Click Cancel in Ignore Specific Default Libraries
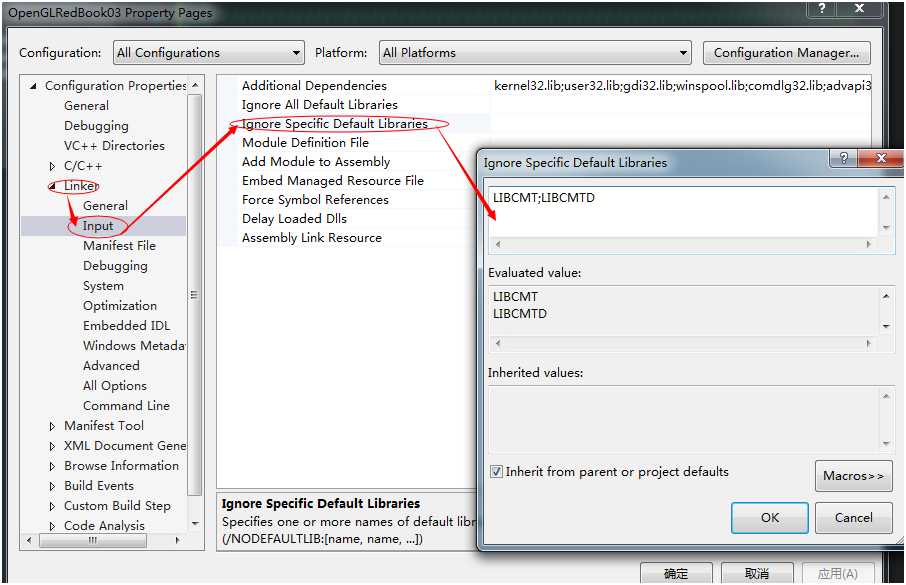The image size is (906, 585). (x=853, y=518)
